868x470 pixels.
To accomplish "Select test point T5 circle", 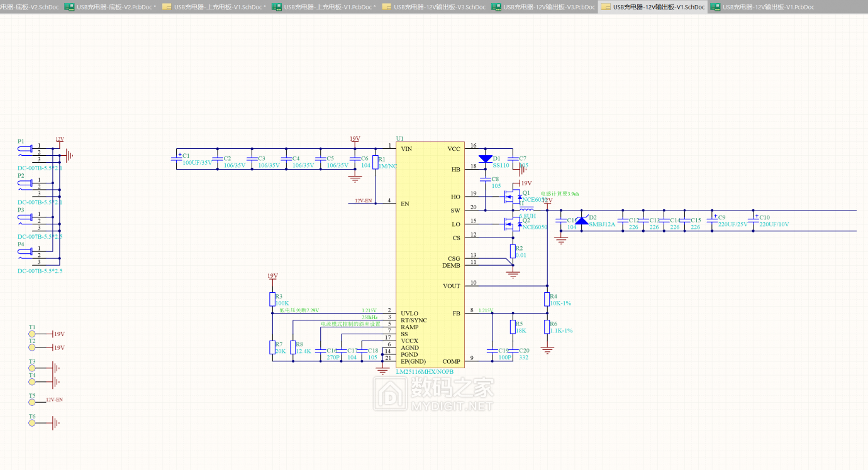I will (x=32, y=403).
